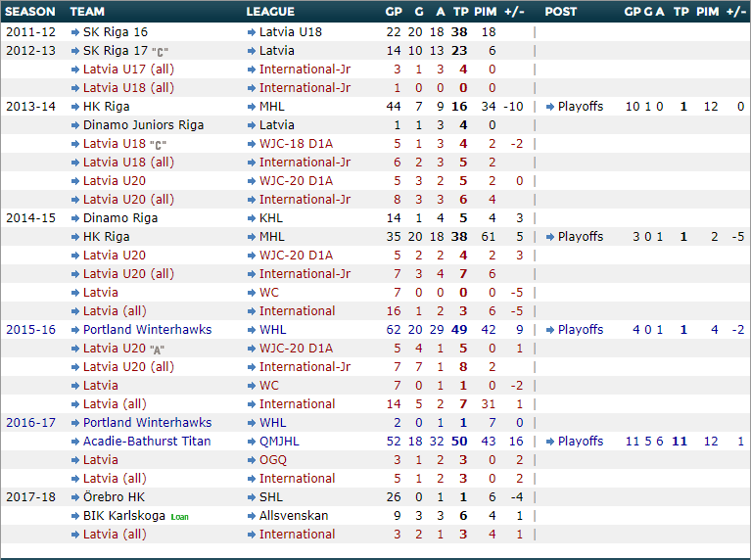
Task: Open the Dinamo Riga team link
Action: [x=119, y=218]
